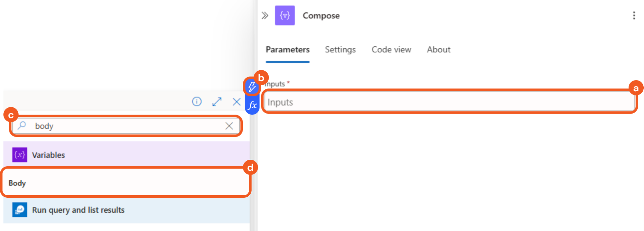Image resolution: width=644 pixels, height=231 pixels.
Task: Click the Run query and list results icon
Action: click(19, 210)
